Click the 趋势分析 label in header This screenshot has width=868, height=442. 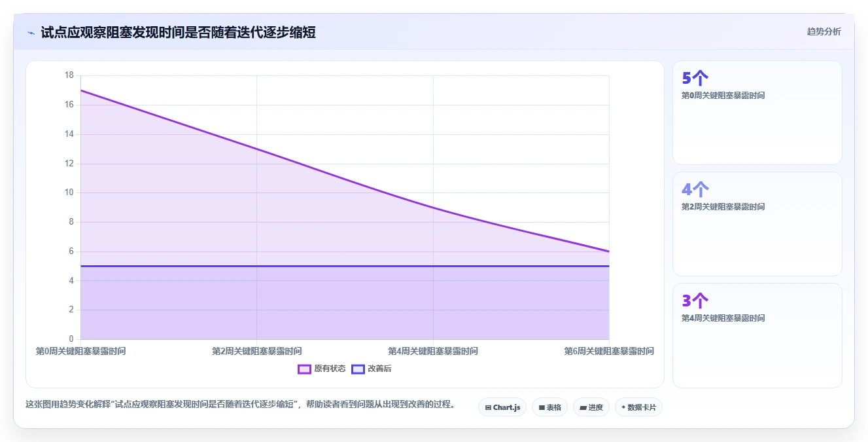824,31
